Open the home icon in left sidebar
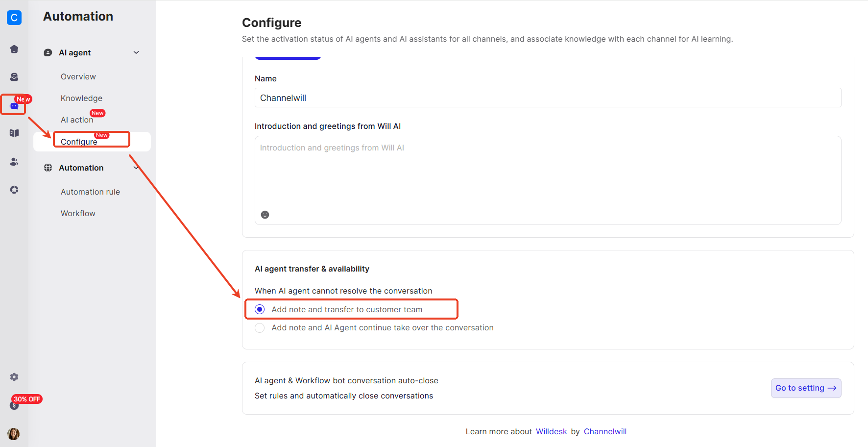 (x=14, y=49)
